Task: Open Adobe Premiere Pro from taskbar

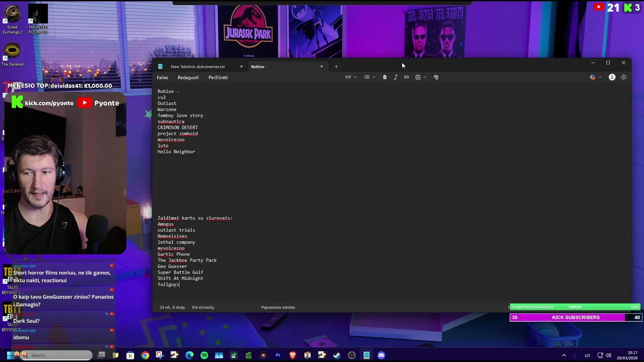Action: pos(278,355)
